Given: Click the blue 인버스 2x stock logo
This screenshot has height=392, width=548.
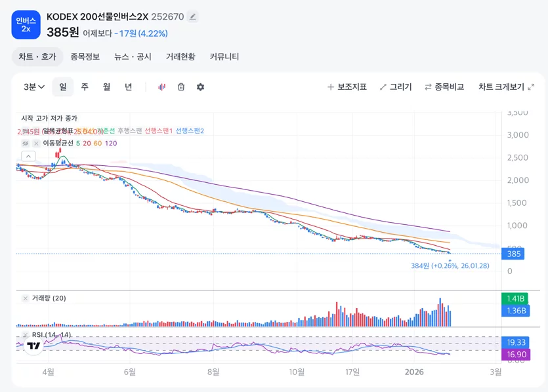Looking at the screenshot, I should coord(26,25).
